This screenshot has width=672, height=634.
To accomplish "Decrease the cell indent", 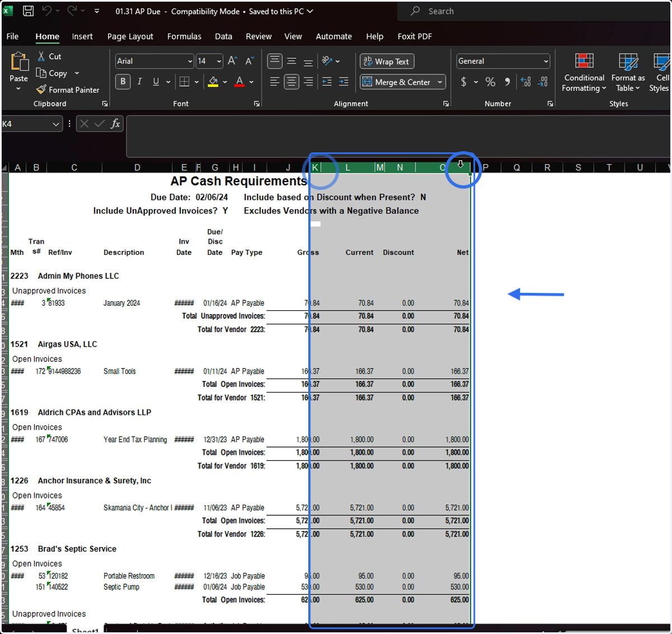I will pyautogui.click(x=327, y=82).
